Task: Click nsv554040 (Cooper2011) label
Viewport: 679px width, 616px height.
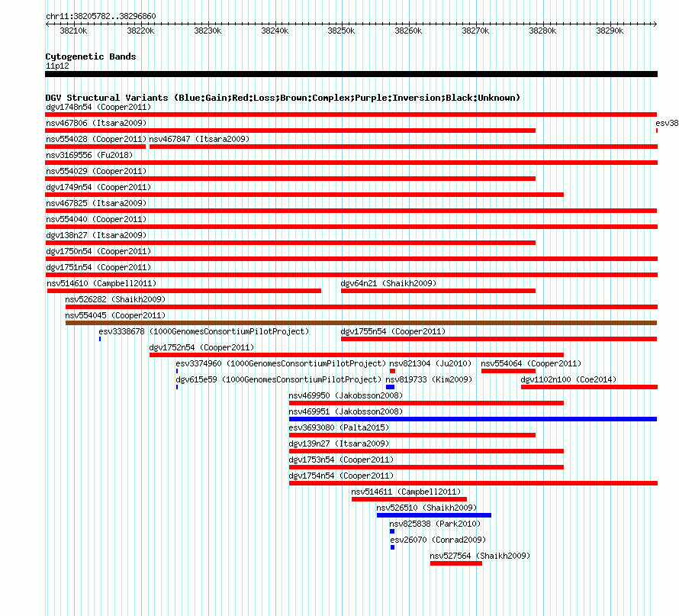Action: pos(96,219)
